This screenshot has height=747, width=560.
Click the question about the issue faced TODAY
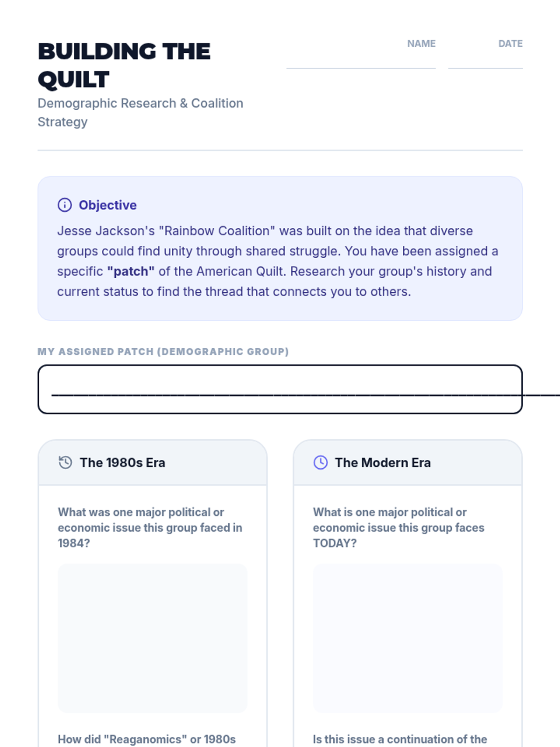coord(398,528)
